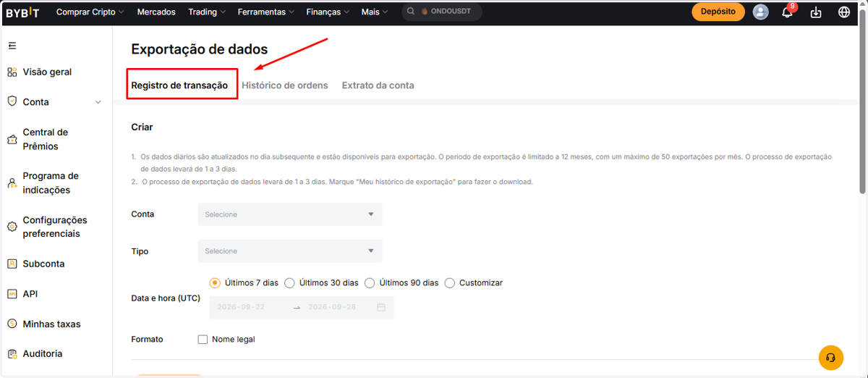Open Subconta page in sidebar
This screenshot has width=868, height=378.
43,264
